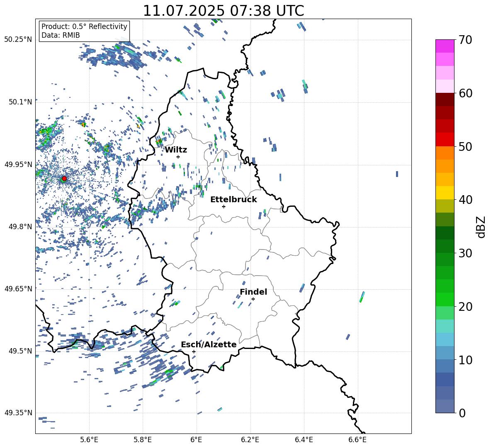This screenshot has width=491, height=448.
Task: Click the 6.6°E longitude label
Action: click(x=357, y=440)
